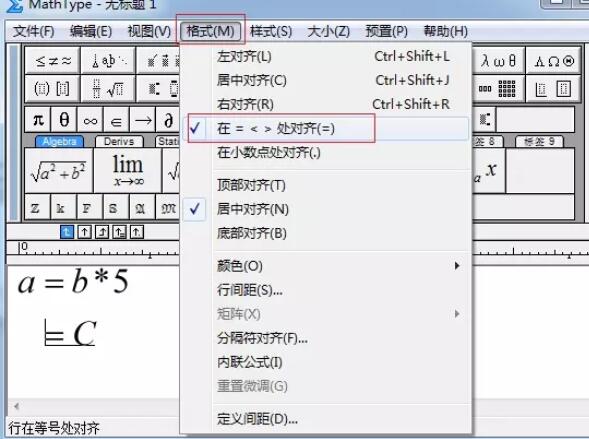Close the Format (M) menu
589x439 pixels.
[x=210, y=31]
